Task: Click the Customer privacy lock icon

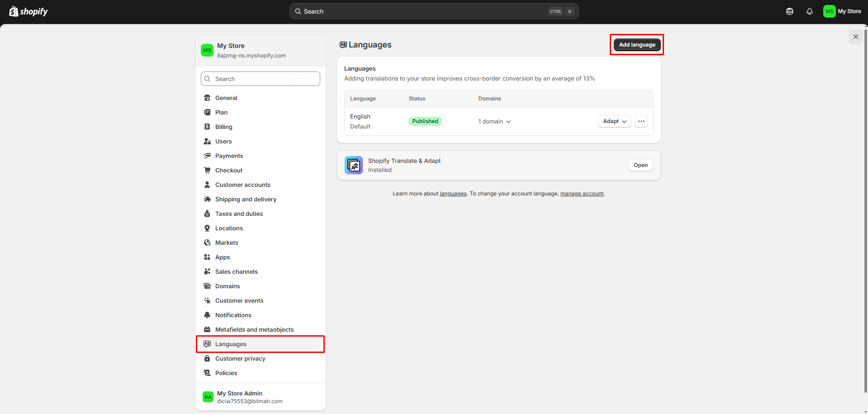Action: 207,358
